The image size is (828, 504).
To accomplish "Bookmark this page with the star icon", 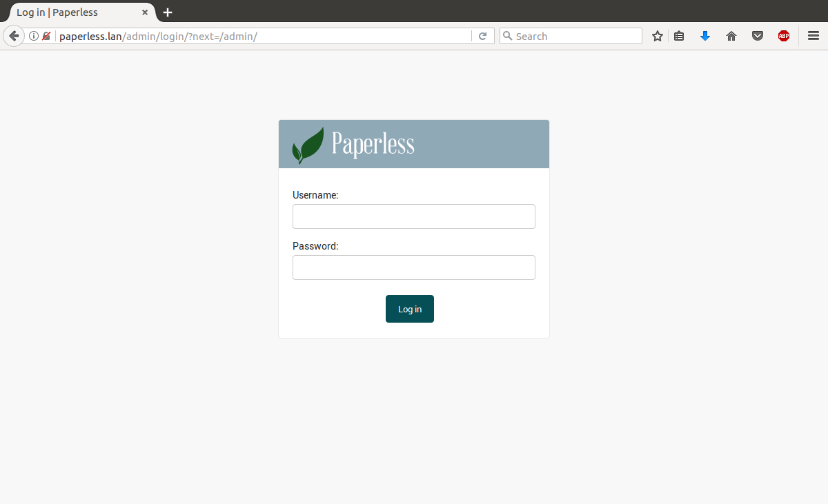I will click(x=658, y=36).
